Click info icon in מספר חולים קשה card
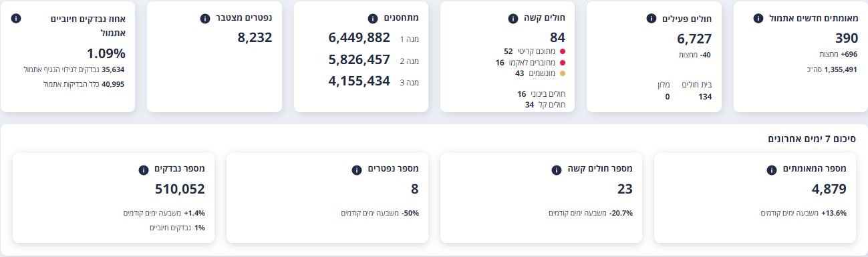 [557, 170]
